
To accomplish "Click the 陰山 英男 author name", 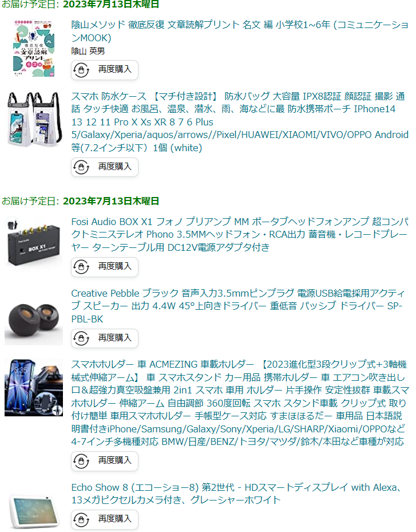I will click(x=88, y=51).
